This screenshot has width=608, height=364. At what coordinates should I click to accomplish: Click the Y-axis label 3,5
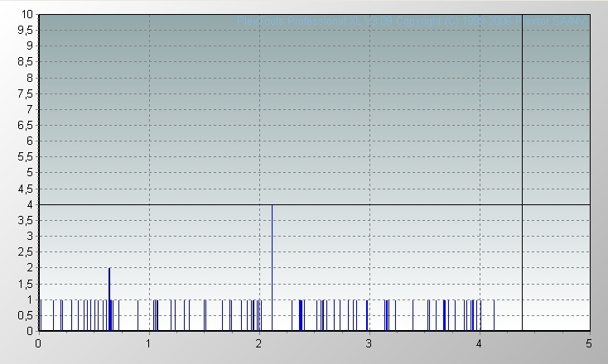[26, 220]
